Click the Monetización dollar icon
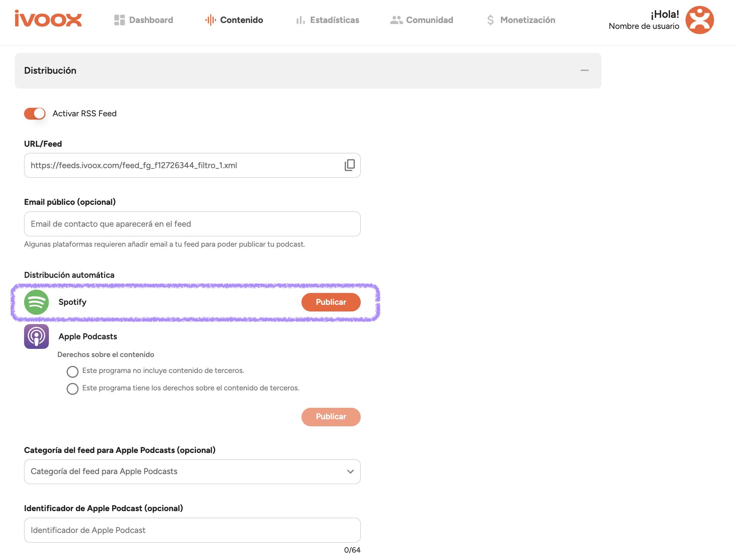 [x=490, y=20]
